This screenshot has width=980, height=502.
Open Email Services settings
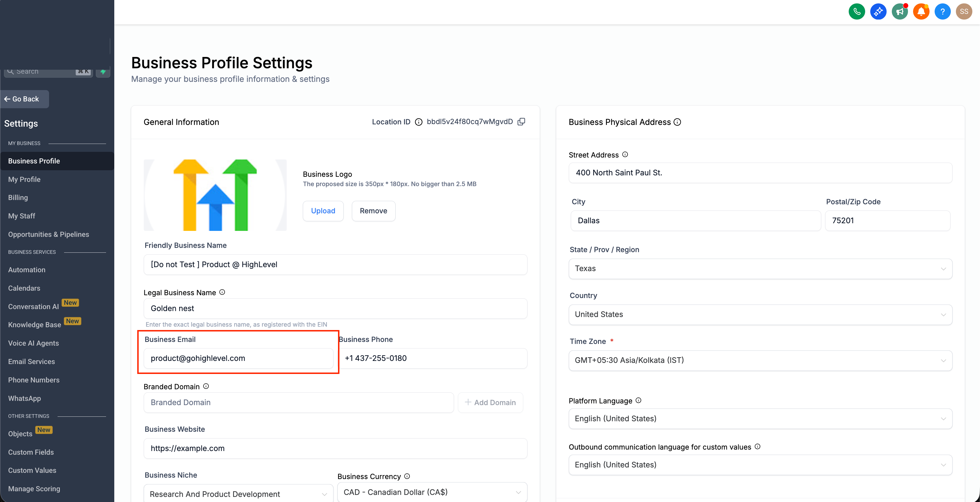pos(31,362)
